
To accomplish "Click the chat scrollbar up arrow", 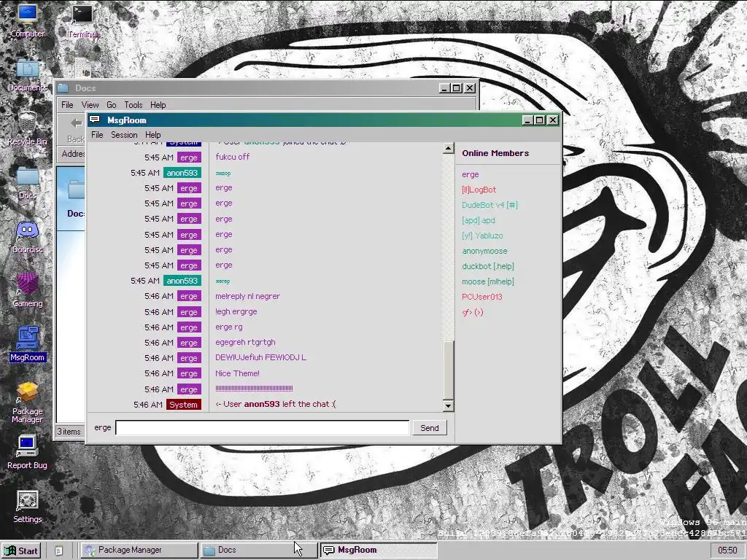I will tap(448, 148).
